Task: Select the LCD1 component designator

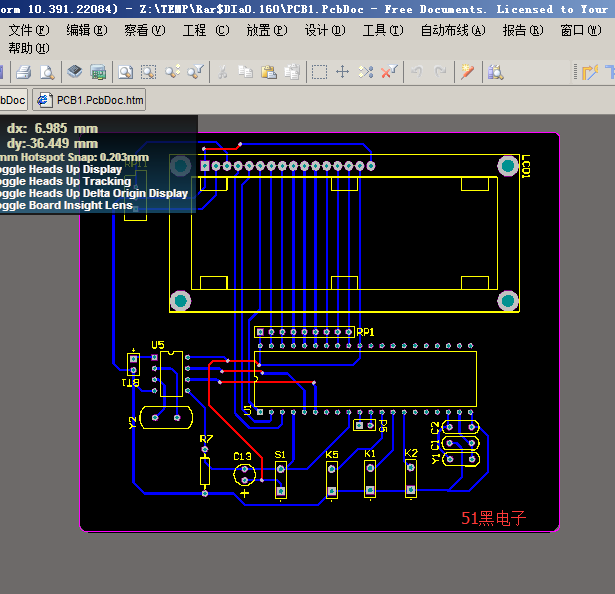Action: point(526,166)
